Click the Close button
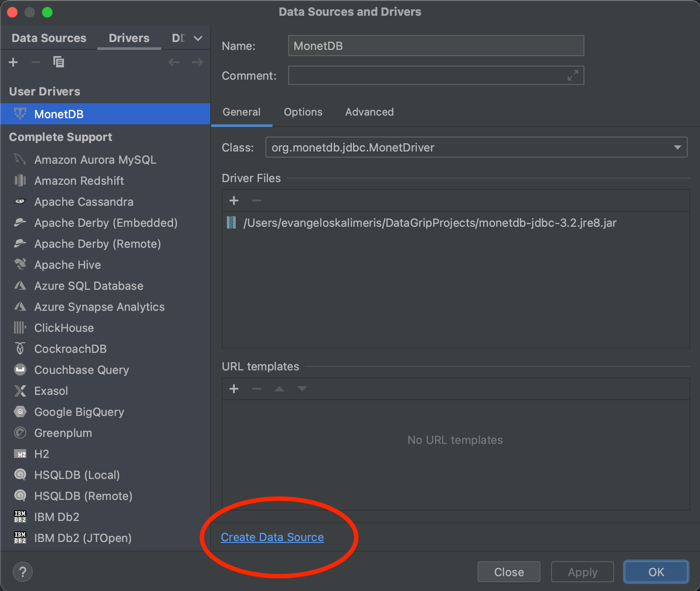Viewport: 700px width, 591px height. tap(509, 572)
